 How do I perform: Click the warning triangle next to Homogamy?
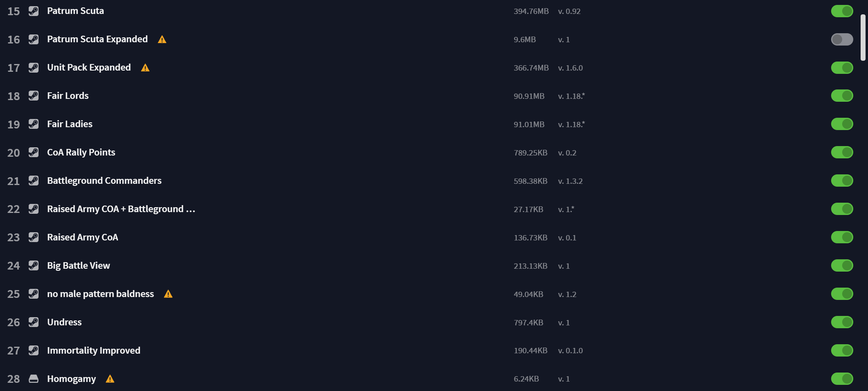coord(110,379)
